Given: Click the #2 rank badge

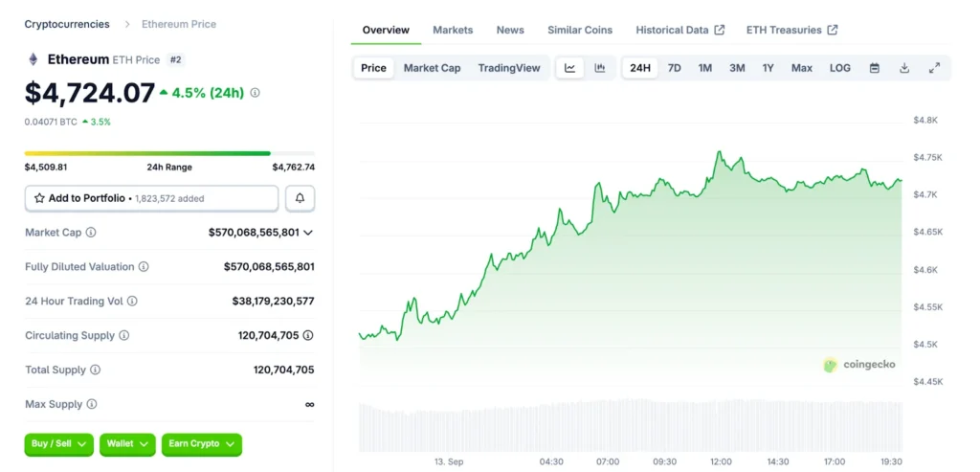Looking at the screenshot, I should click(x=176, y=60).
